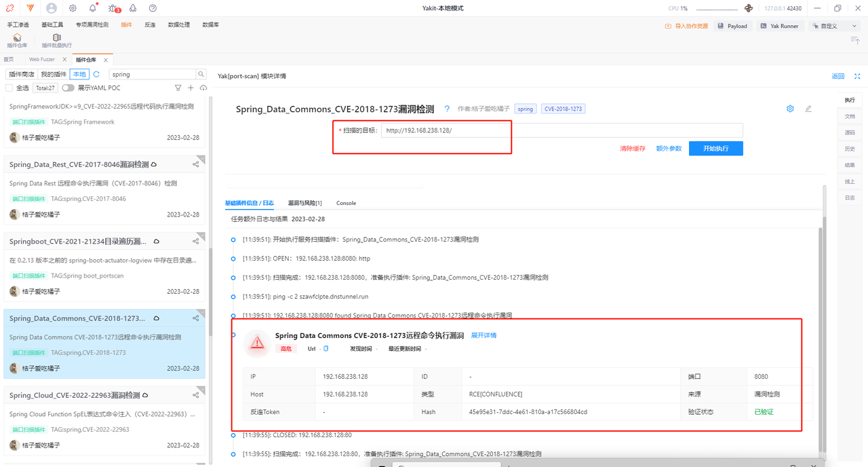This screenshot has height=467, width=868.
Task: Open the 结果 side tab
Action: point(850,165)
